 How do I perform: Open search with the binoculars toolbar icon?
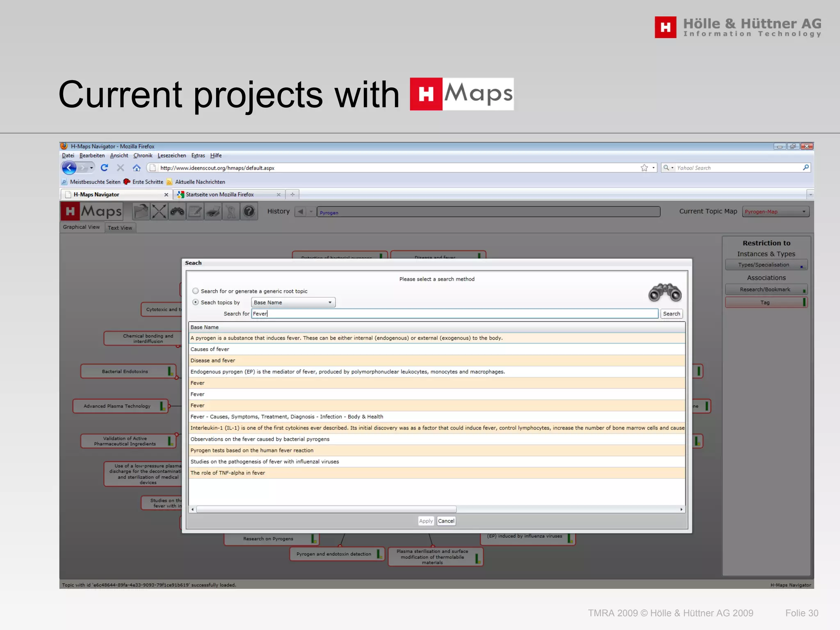coord(177,212)
